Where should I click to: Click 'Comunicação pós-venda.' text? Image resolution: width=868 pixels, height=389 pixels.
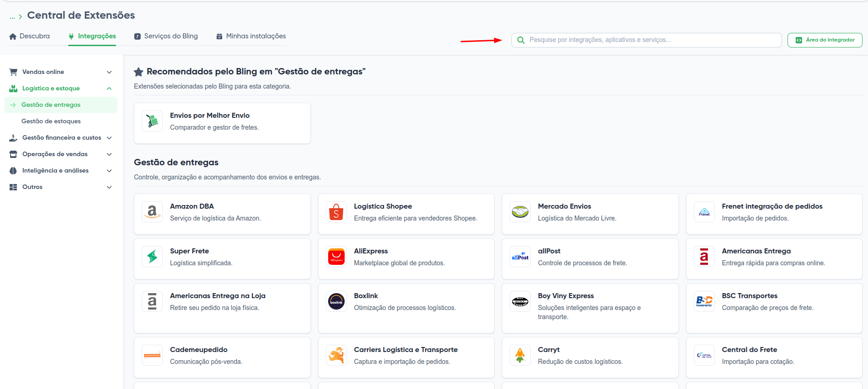206,362
